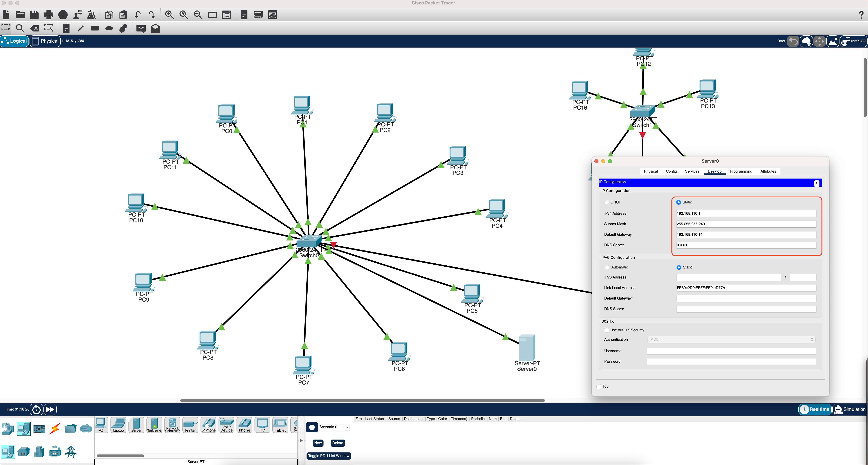868x465 pixels.
Task: Open the Programming tab in Server0
Action: click(x=741, y=172)
